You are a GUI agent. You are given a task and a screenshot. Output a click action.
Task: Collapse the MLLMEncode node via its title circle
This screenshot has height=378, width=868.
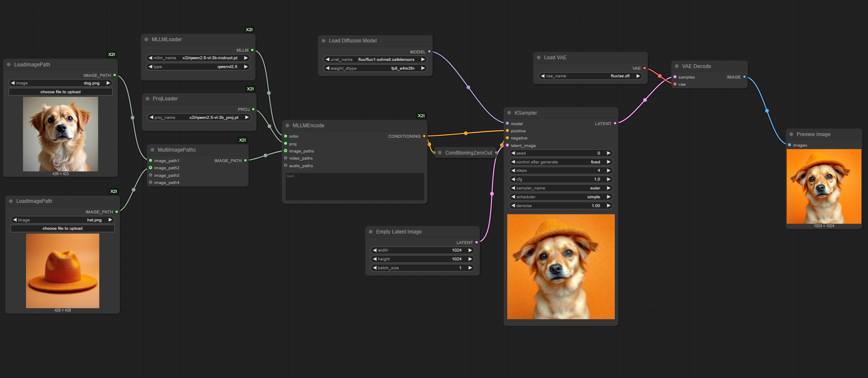288,125
